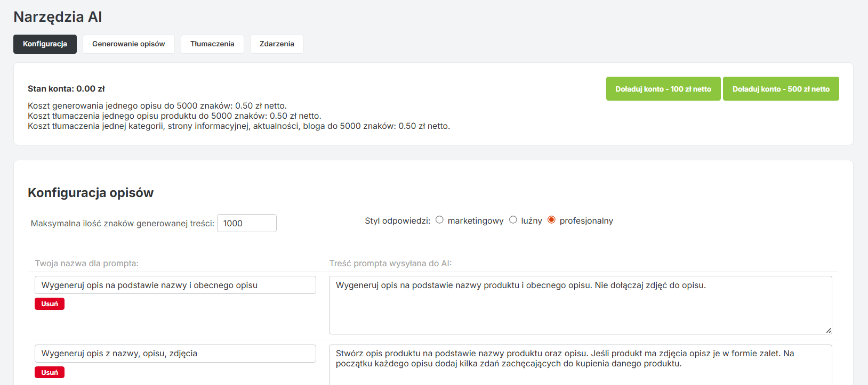Click the 'Stan konta: 0.00 zł' balance text
Screen dimensions: 868x385
click(x=66, y=89)
